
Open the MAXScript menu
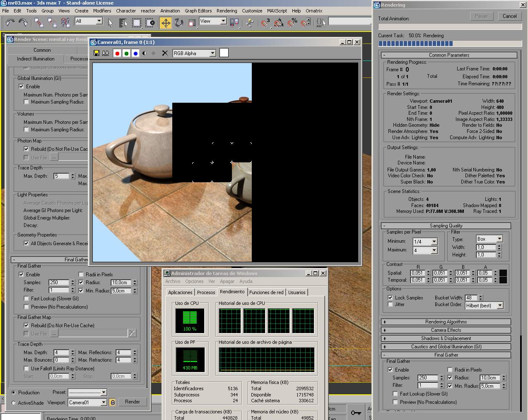point(277,11)
